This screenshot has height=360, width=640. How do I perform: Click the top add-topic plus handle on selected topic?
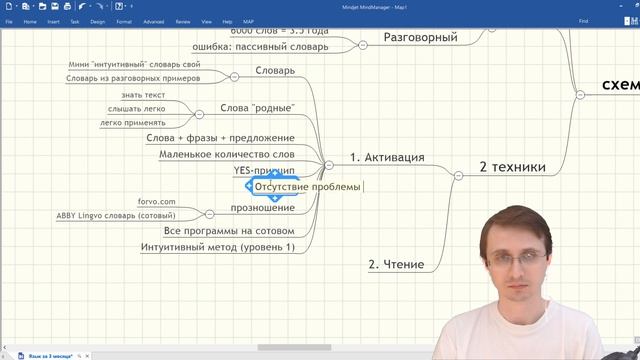click(x=275, y=173)
